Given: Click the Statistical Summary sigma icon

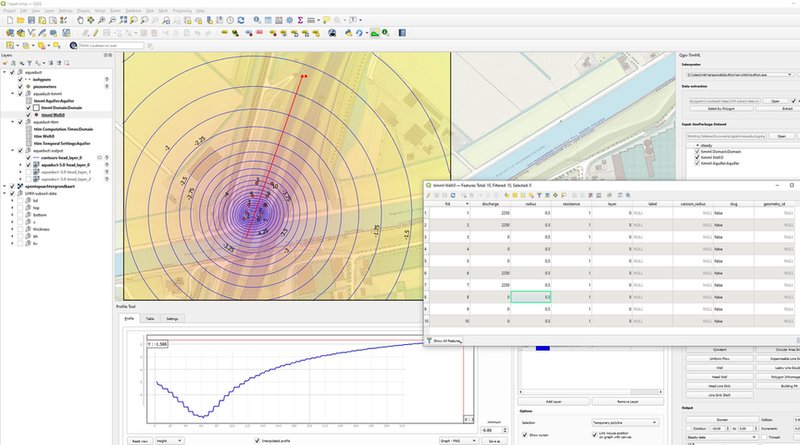Looking at the screenshot, I should click(x=300, y=20).
